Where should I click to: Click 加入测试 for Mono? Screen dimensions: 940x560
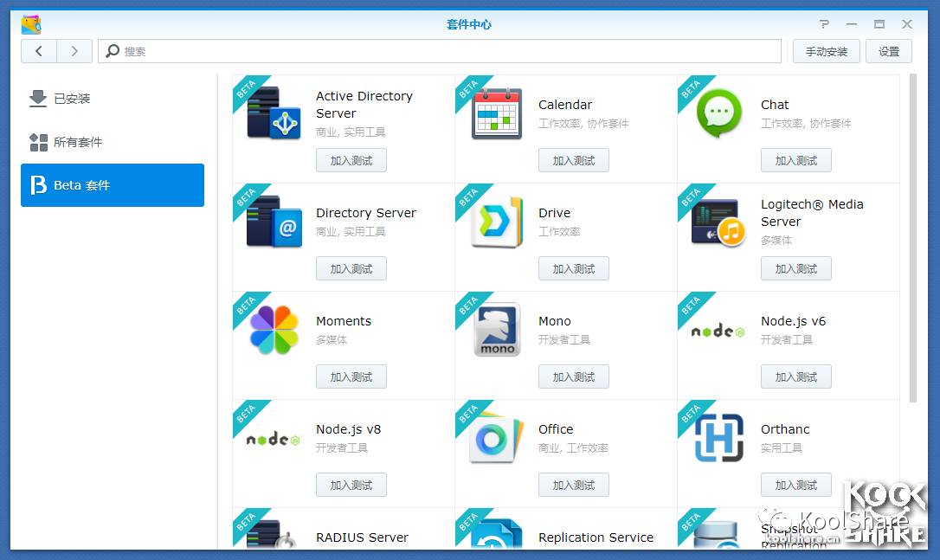tap(574, 377)
